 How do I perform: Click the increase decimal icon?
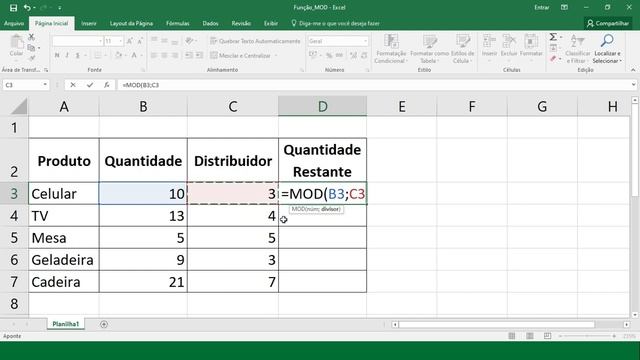353,55
